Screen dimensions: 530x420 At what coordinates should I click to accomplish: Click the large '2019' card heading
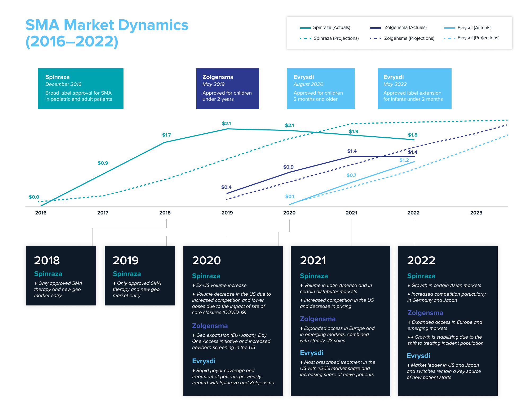(x=126, y=260)
